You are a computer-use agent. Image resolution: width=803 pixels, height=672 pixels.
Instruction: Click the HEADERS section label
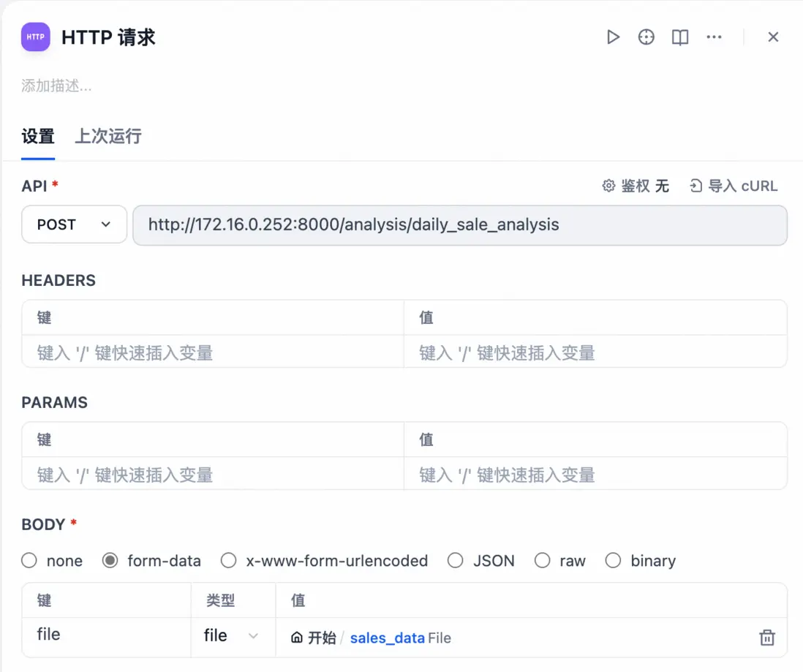(x=59, y=280)
